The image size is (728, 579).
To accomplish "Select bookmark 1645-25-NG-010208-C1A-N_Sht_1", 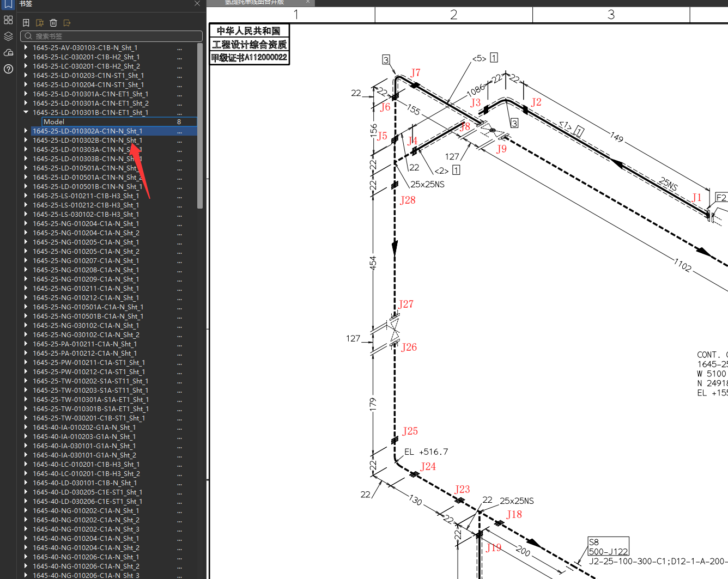I will click(86, 270).
